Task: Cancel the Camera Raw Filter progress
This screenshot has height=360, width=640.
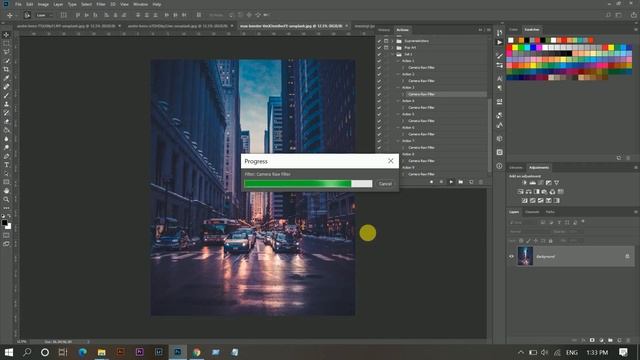Action: pyautogui.click(x=385, y=184)
